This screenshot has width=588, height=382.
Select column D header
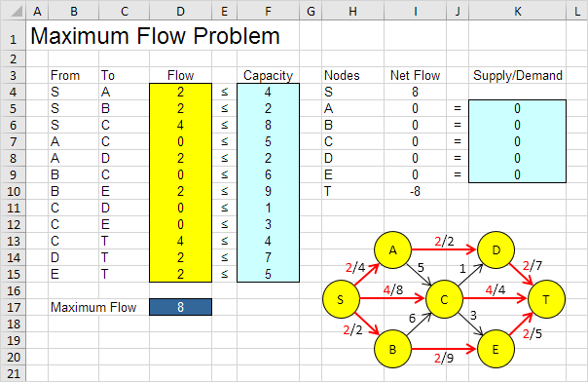(x=180, y=11)
